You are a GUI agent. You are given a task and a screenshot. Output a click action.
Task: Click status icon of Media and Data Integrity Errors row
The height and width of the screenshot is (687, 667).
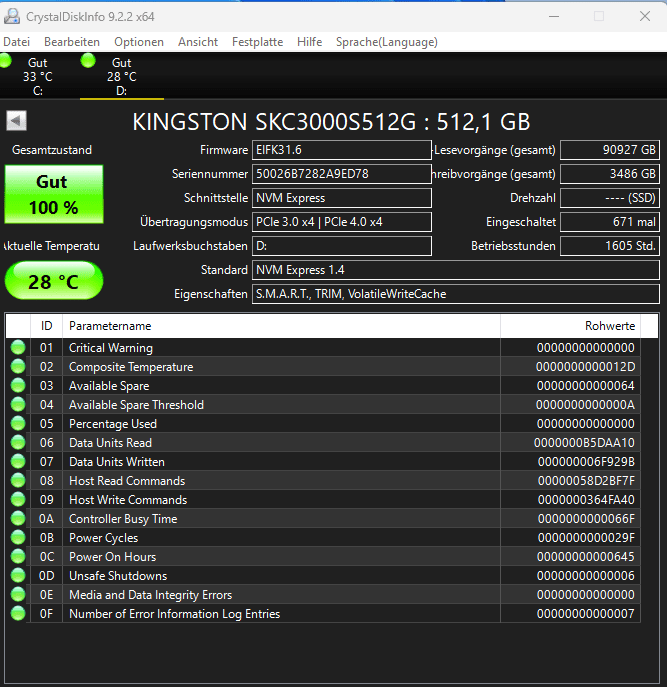(18, 595)
